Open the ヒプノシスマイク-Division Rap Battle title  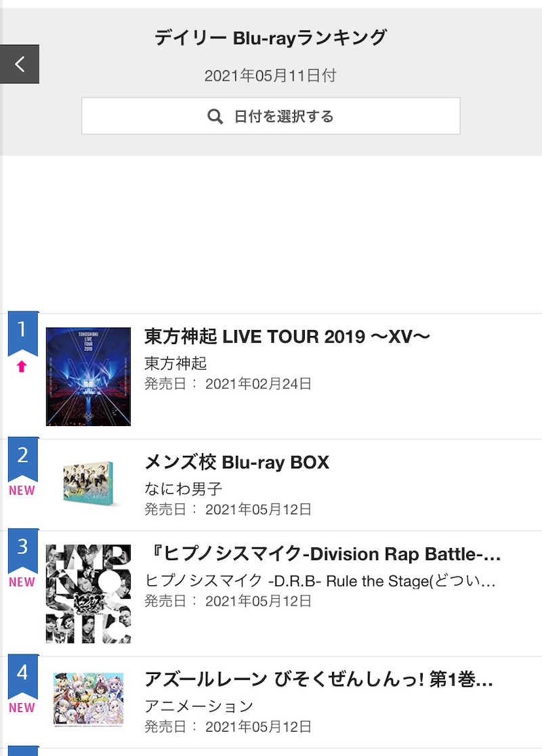(323, 555)
